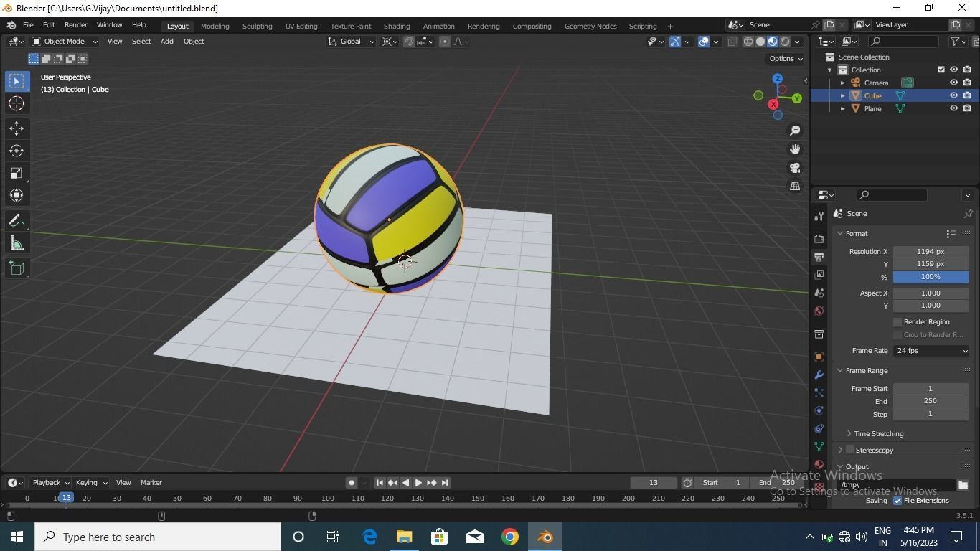The image size is (980, 551).
Task: Activate the Scale tool
Action: (x=17, y=173)
